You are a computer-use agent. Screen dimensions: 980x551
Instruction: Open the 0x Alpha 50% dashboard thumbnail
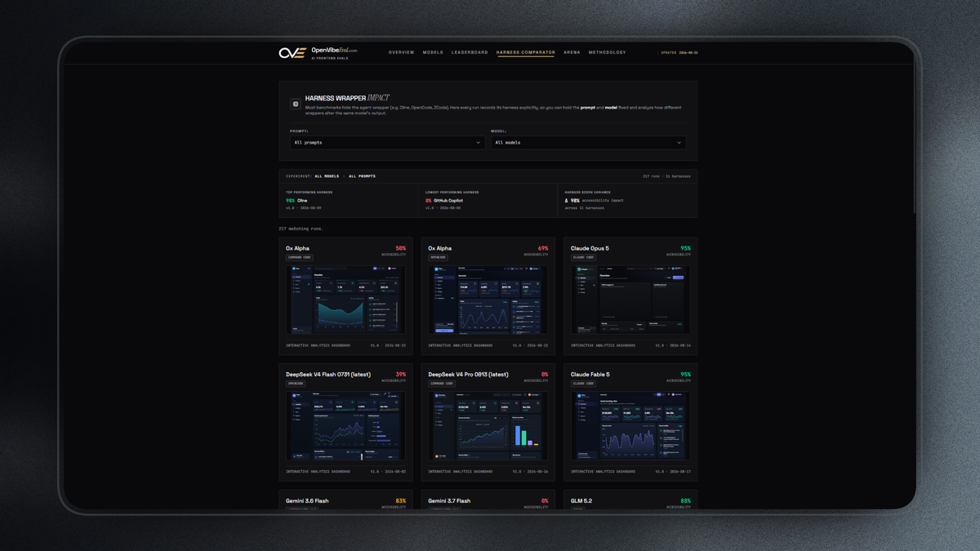coord(345,300)
